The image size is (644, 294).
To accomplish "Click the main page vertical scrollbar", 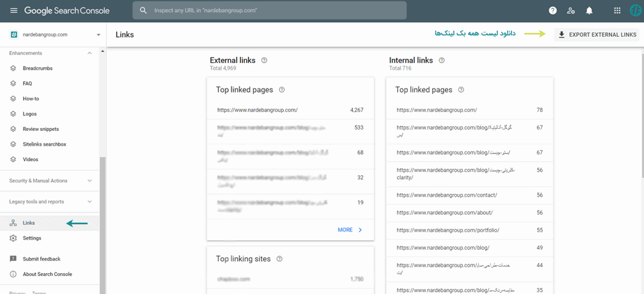I will pos(641,115).
